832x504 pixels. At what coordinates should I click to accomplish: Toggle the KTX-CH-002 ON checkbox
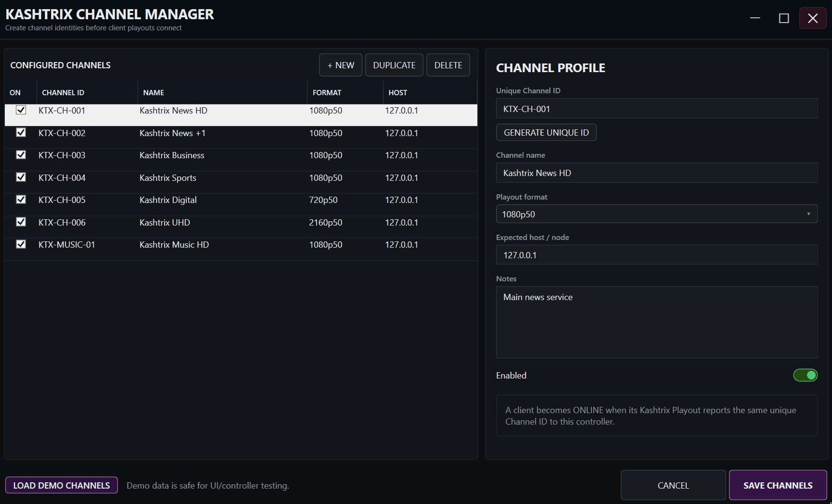point(21,132)
